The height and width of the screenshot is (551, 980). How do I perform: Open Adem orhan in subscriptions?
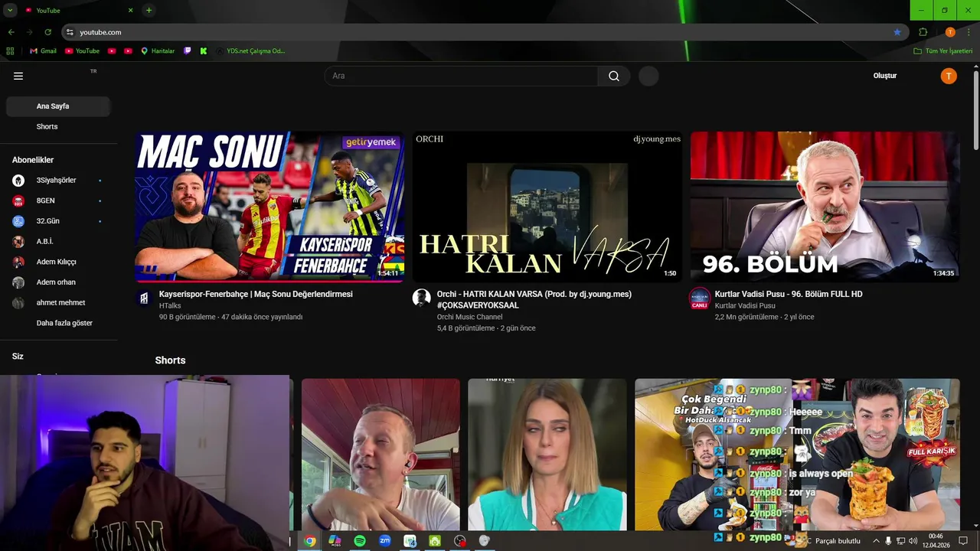tap(58, 282)
